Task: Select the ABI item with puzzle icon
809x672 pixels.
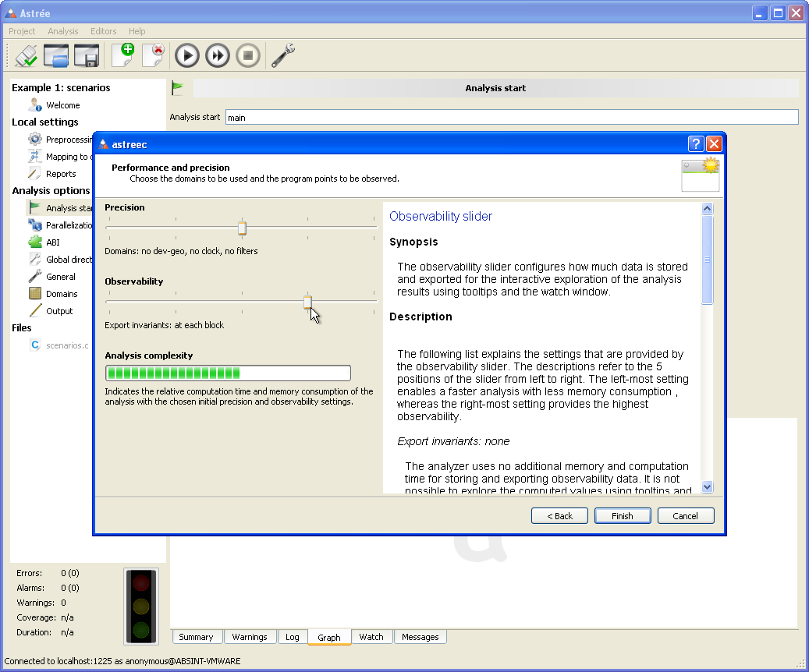Action: coord(52,242)
